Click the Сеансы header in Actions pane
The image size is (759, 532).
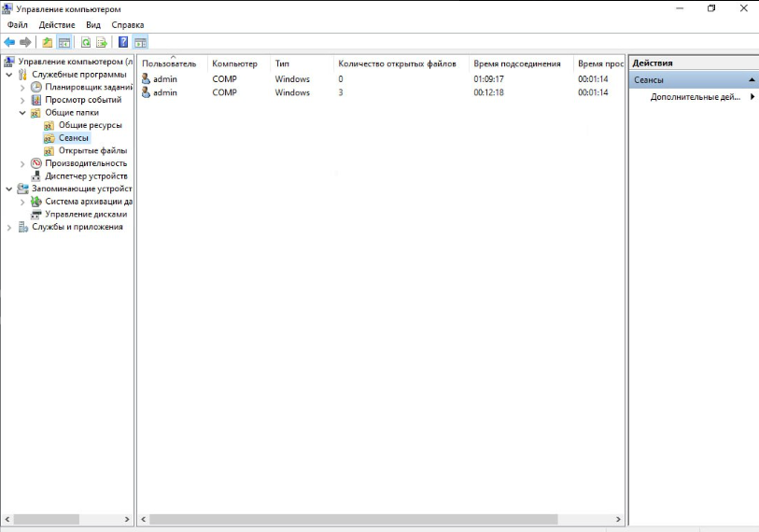[694, 80]
